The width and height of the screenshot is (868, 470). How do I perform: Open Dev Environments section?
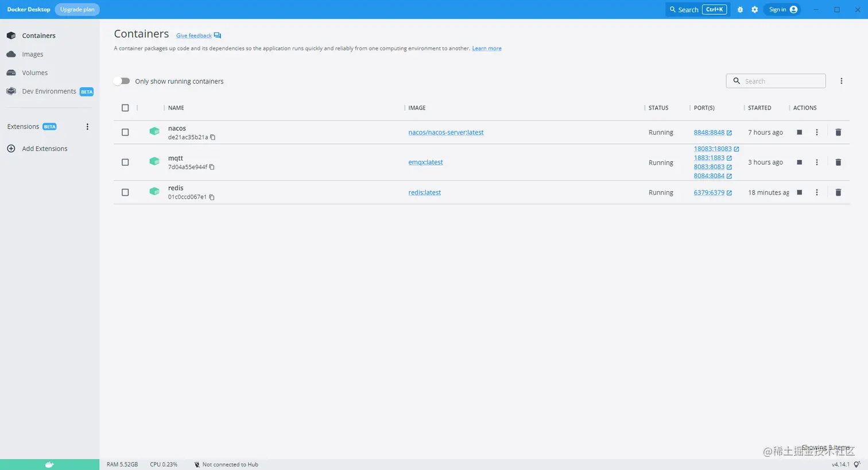click(x=50, y=91)
